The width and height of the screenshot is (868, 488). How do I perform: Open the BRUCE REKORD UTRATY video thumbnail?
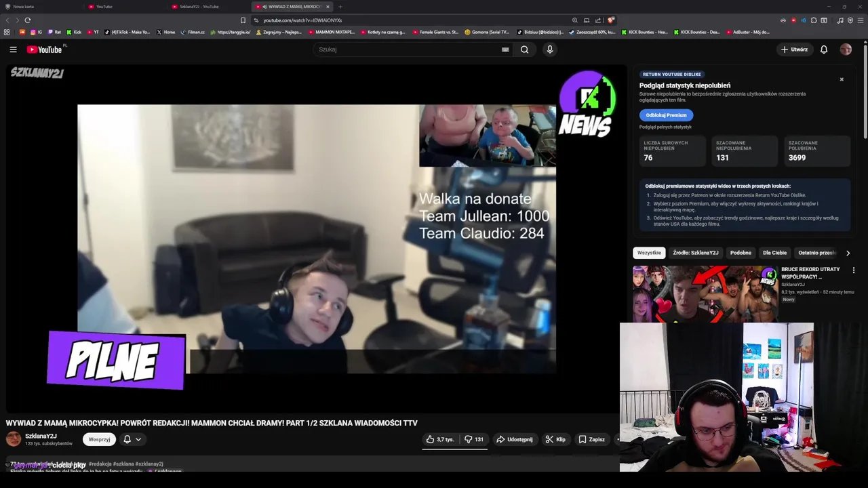tap(705, 293)
